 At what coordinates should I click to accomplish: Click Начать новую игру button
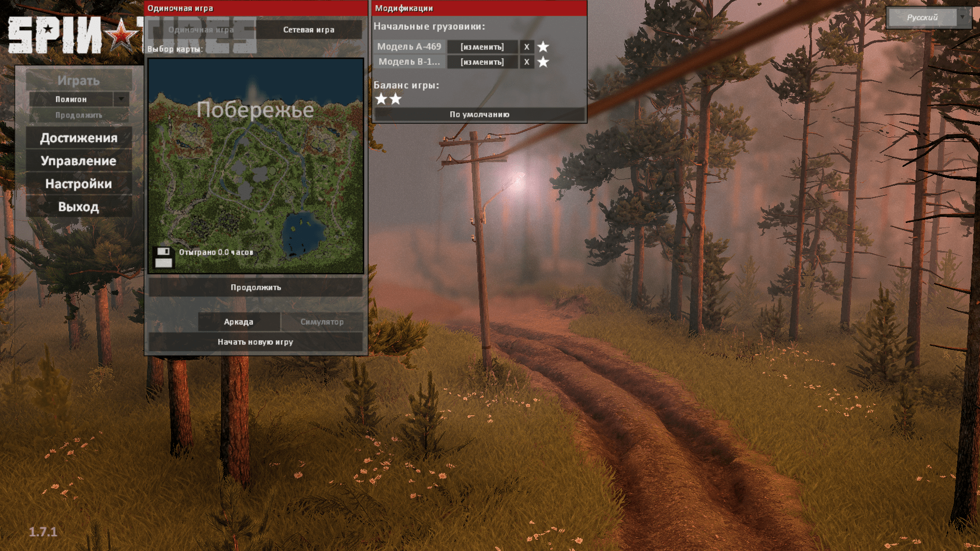[256, 342]
